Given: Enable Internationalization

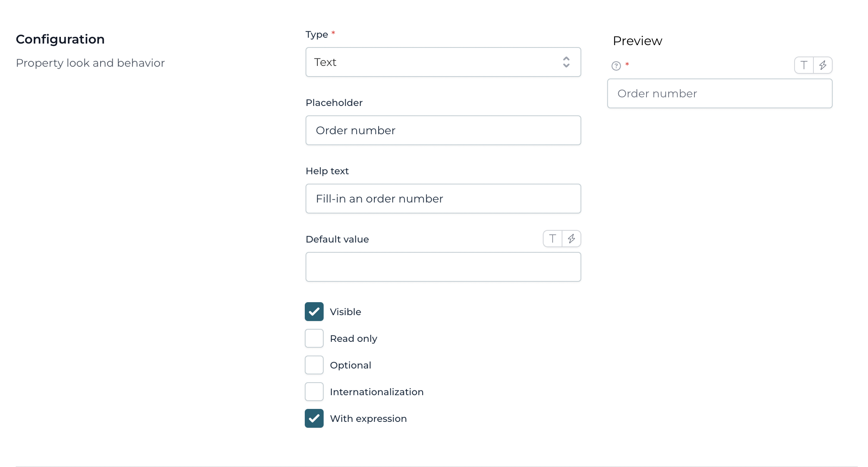Looking at the screenshot, I should 314,391.
